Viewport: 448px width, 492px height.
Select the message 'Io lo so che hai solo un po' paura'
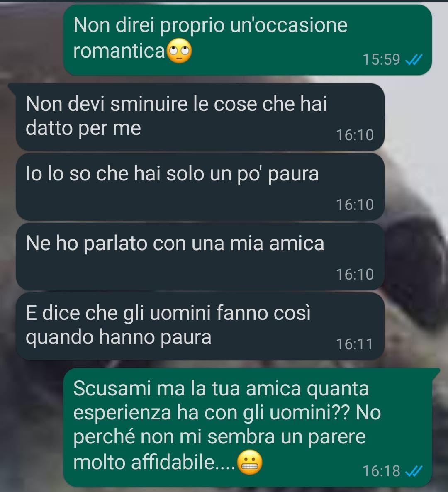coord(200,187)
